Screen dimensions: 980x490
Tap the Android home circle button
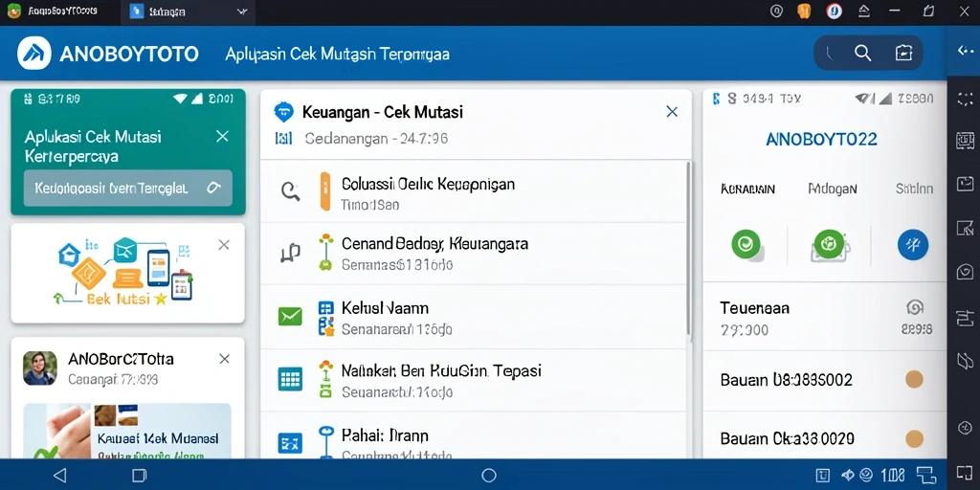point(489,475)
